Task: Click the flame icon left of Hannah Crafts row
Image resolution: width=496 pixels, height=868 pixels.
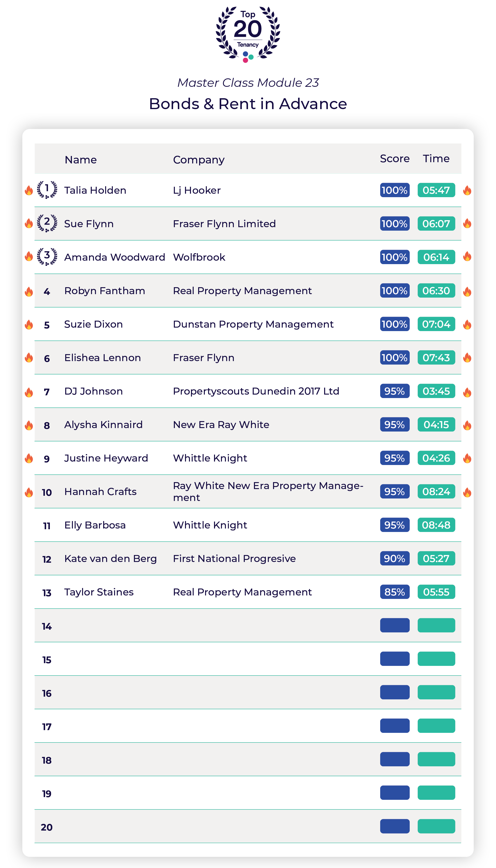Action: click(29, 492)
